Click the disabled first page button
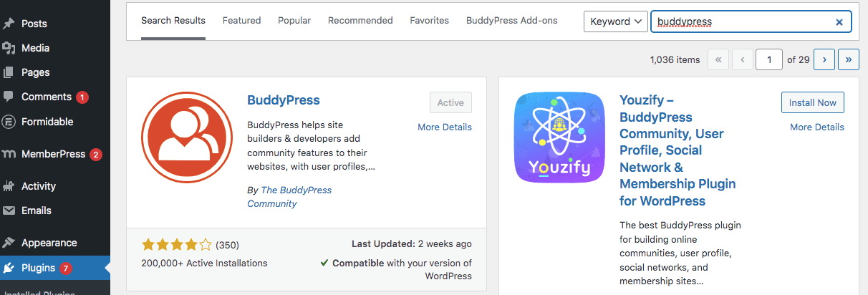This screenshot has height=295, width=868. tap(718, 59)
